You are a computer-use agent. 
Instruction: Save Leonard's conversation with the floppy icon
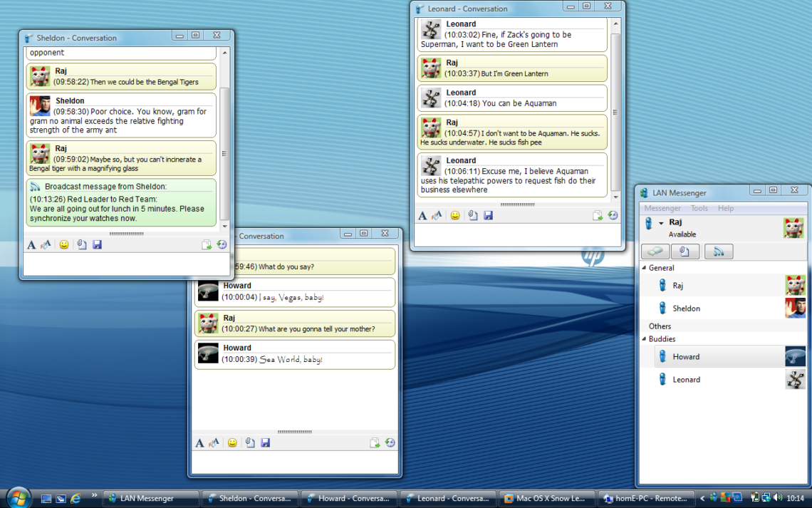pyautogui.click(x=488, y=215)
